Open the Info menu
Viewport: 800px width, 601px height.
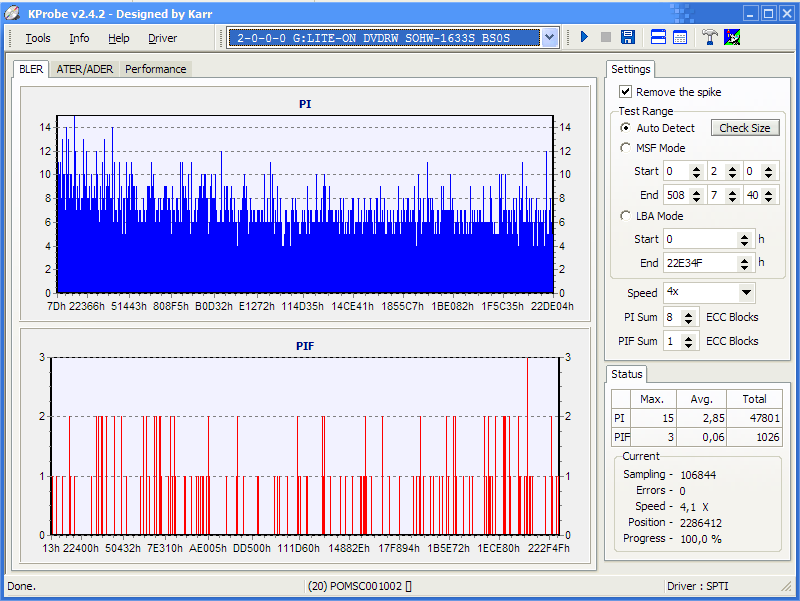(x=79, y=38)
